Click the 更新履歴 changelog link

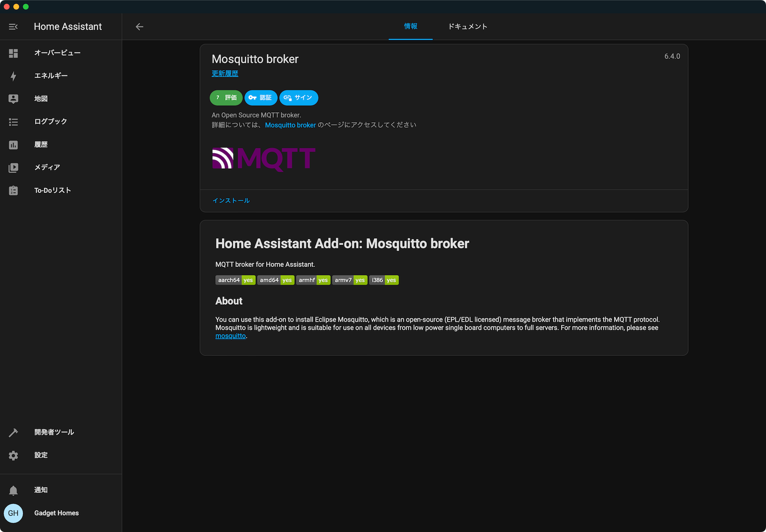225,73
